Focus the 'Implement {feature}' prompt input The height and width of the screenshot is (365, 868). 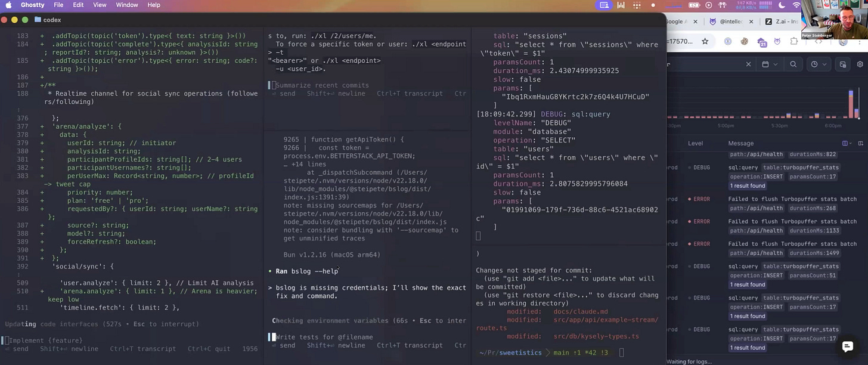point(131,341)
